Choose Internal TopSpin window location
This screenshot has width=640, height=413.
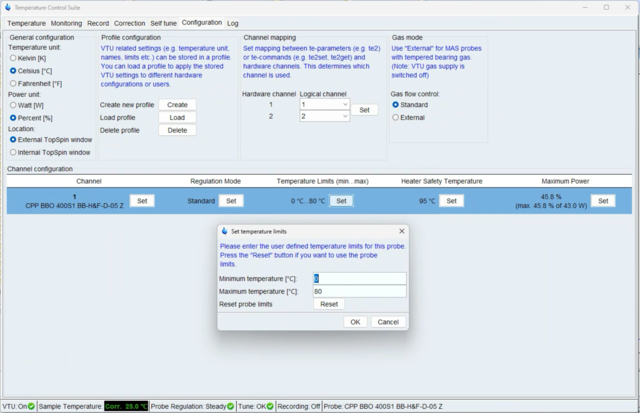pyautogui.click(x=13, y=153)
